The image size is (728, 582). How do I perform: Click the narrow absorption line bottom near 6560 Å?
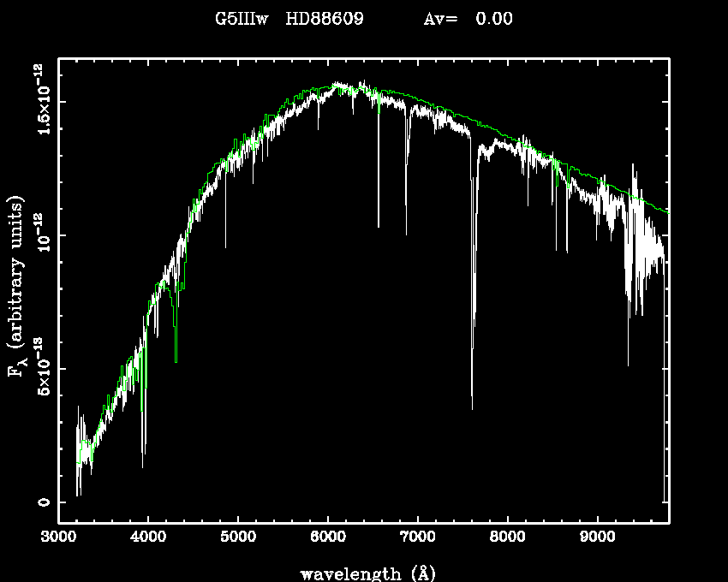(378, 225)
